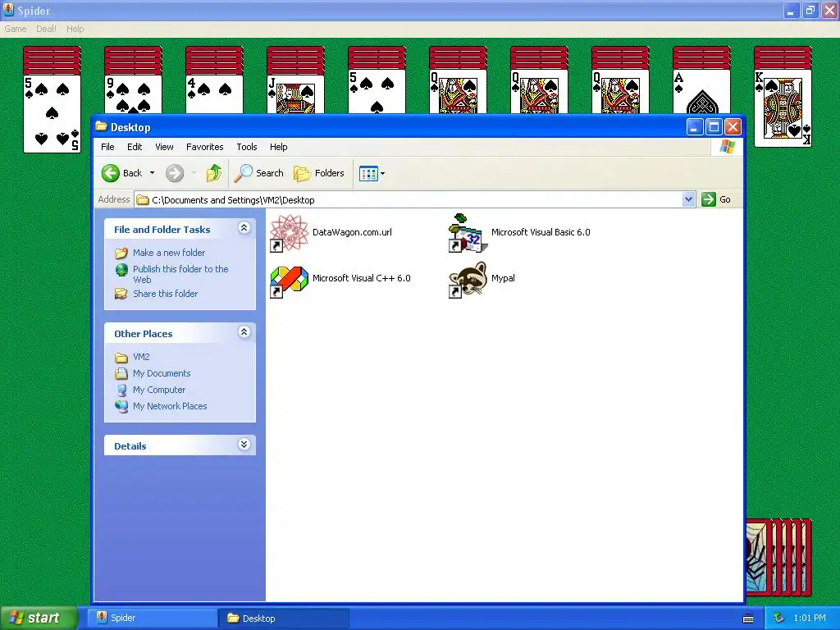Screen dimensions: 840x630
Task: Open the View menu
Action: click(164, 147)
